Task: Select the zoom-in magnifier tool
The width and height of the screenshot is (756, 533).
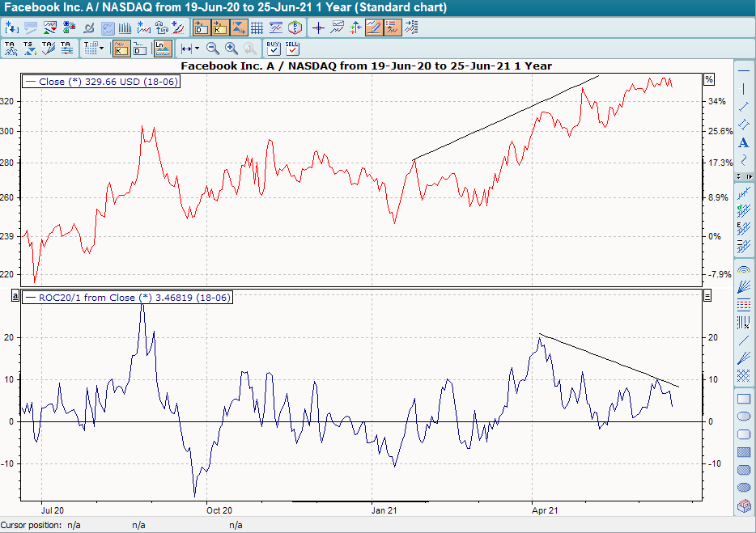Action: point(229,48)
